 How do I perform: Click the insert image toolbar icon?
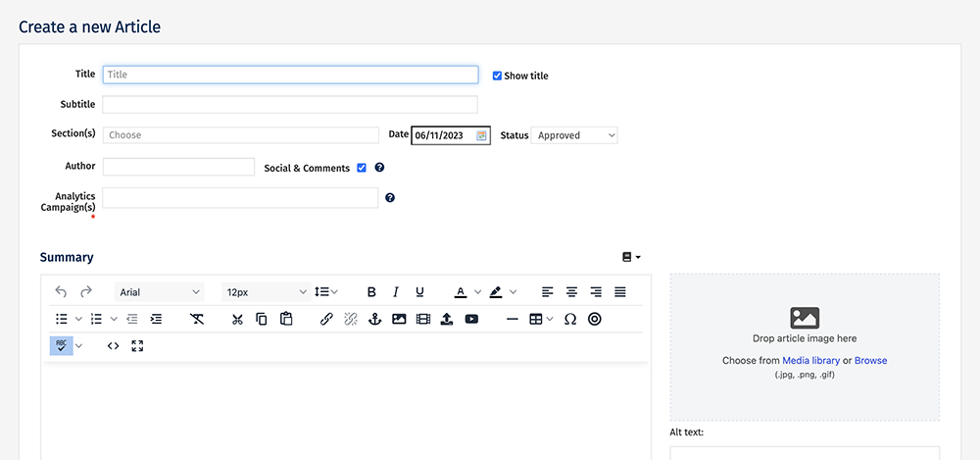399,319
